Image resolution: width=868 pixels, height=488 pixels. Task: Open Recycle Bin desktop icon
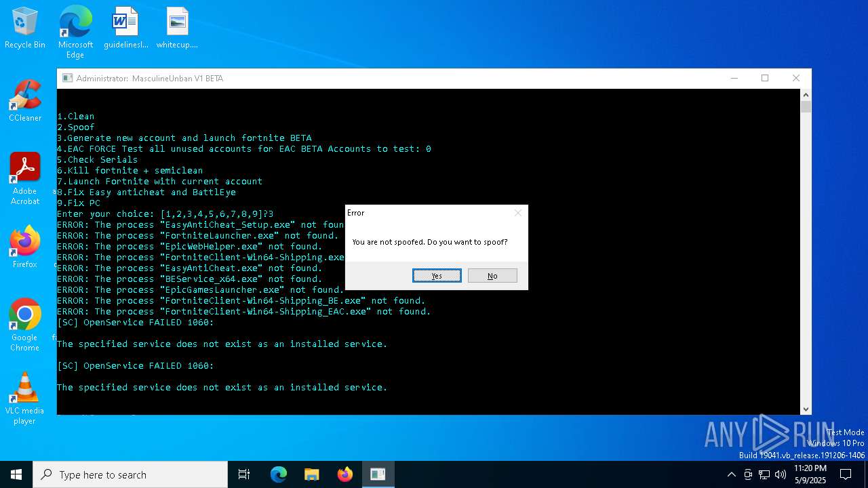25,28
